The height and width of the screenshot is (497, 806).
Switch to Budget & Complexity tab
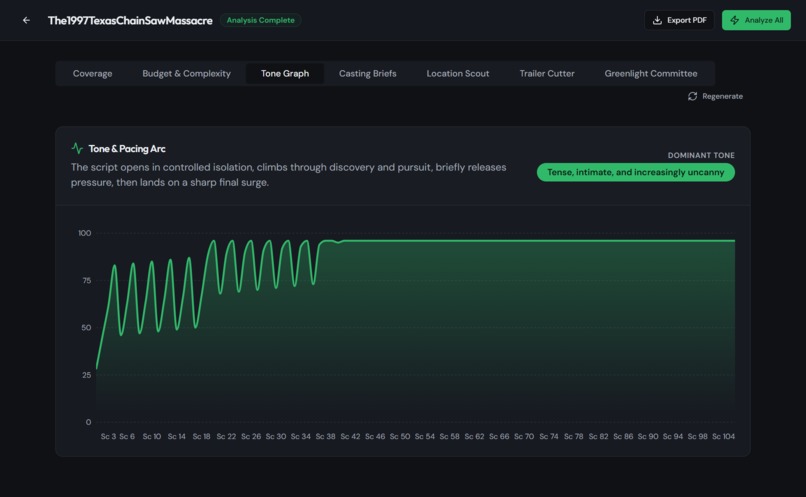tap(187, 73)
